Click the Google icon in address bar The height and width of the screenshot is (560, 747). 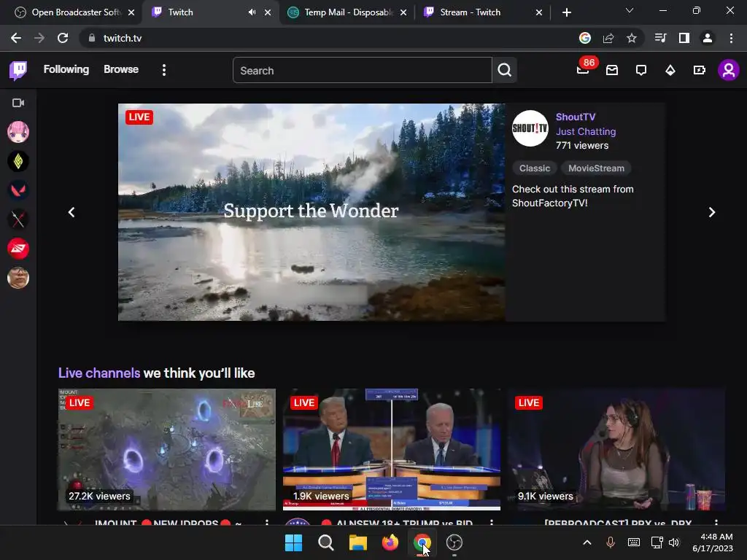(x=584, y=38)
